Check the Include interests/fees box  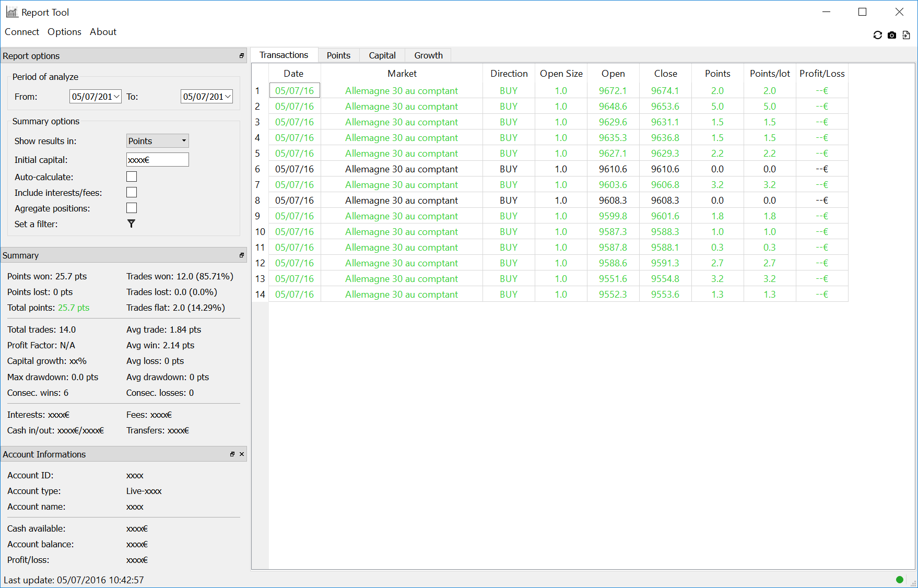[132, 193]
